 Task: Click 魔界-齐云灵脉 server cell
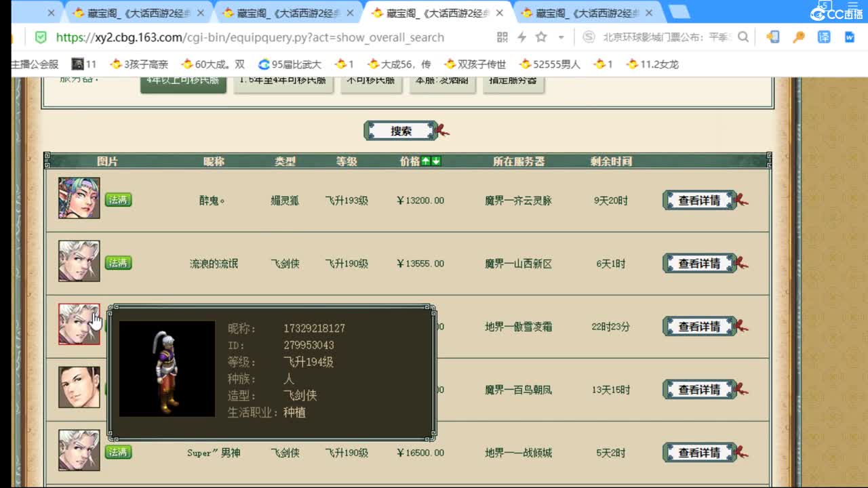coord(518,201)
